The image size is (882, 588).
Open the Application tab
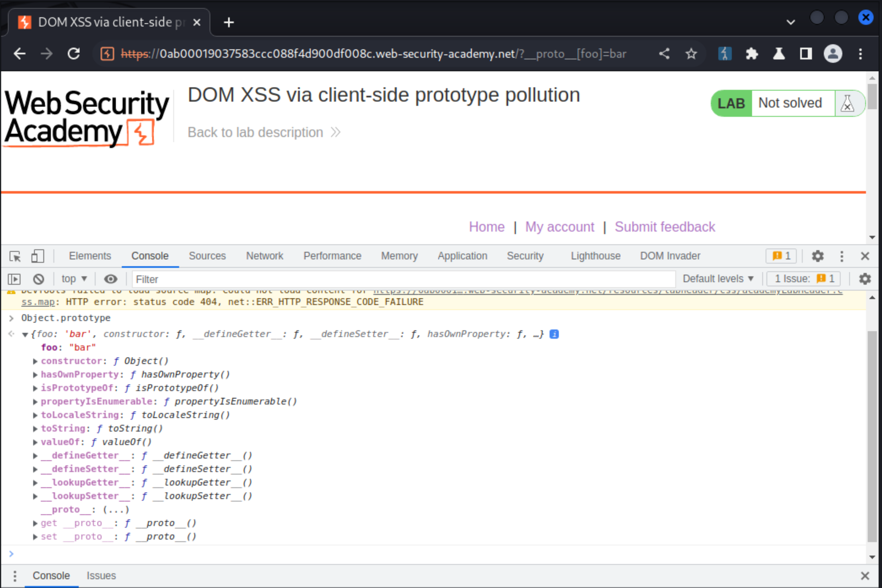[x=462, y=256]
